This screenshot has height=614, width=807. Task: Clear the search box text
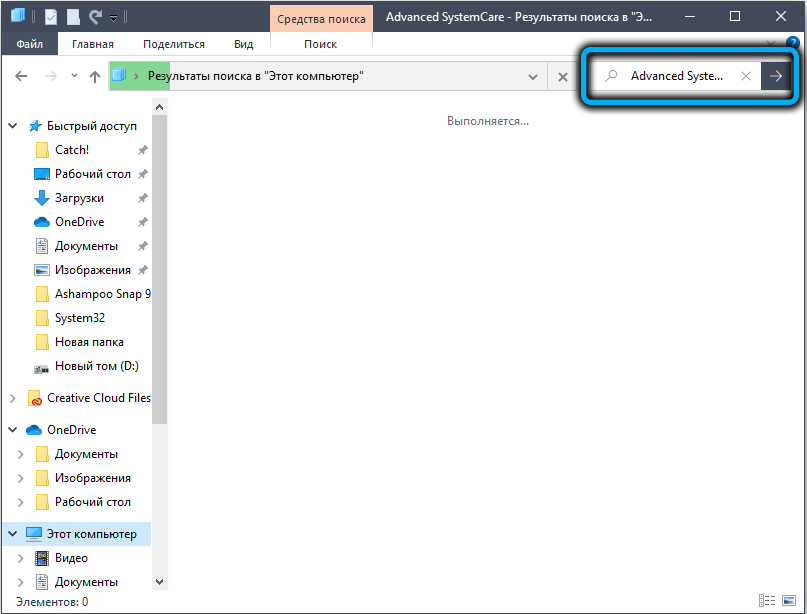point(745,76)
